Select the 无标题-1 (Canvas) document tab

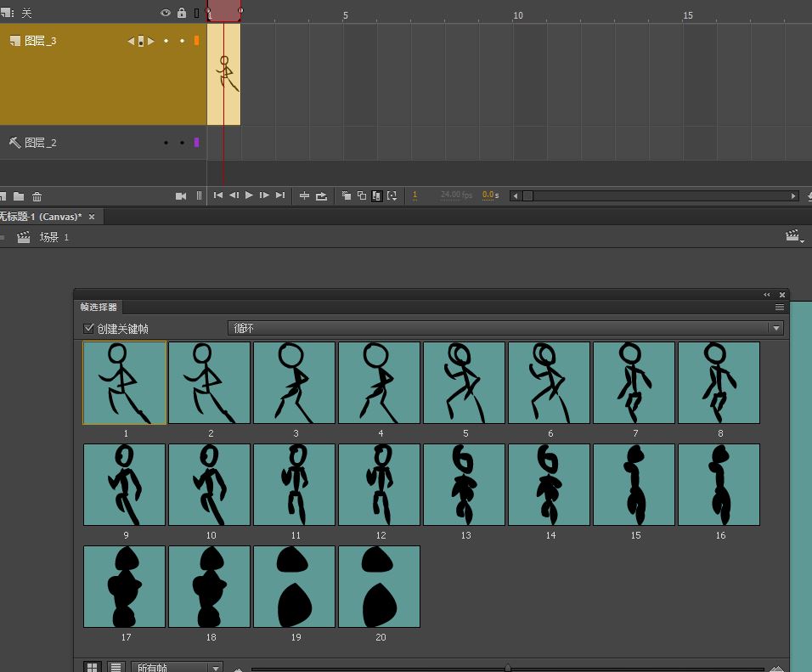click(x=41, y=217)
